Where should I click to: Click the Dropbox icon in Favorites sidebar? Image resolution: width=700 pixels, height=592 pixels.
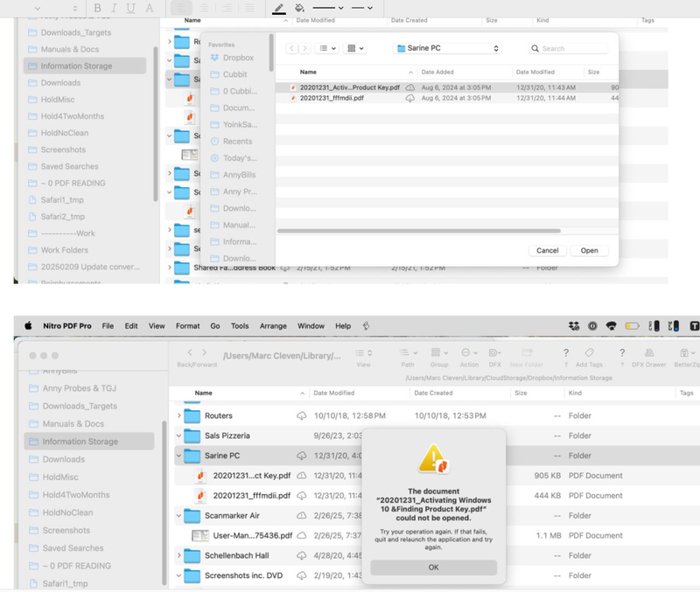[x=215, y=59]
